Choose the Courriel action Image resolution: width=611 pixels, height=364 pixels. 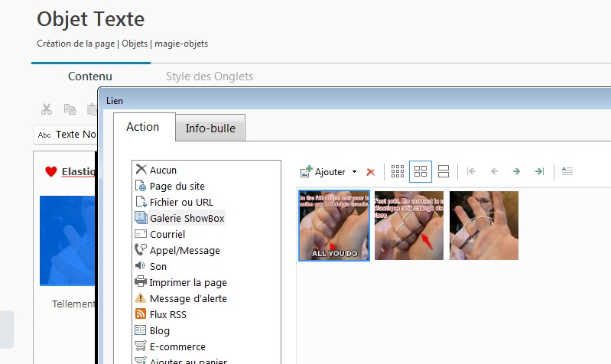pos(160,234)
